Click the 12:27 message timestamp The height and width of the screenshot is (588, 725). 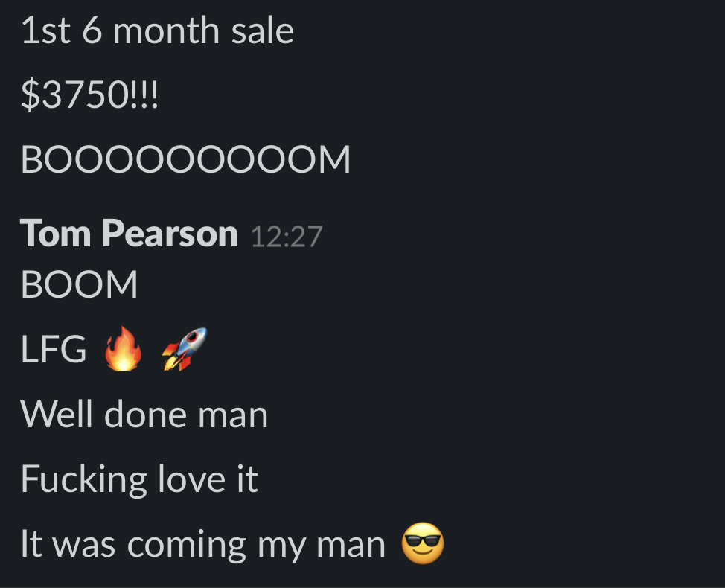coord(287,237)
